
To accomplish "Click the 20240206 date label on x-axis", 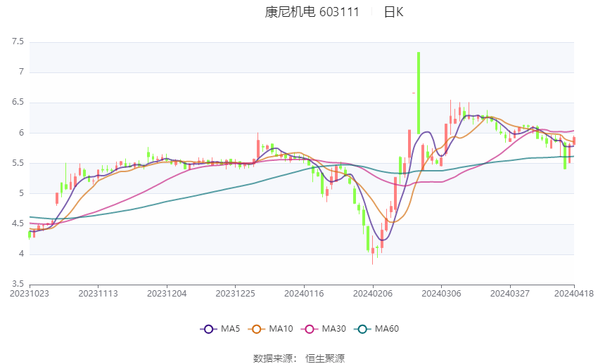I will pos(372,293).
